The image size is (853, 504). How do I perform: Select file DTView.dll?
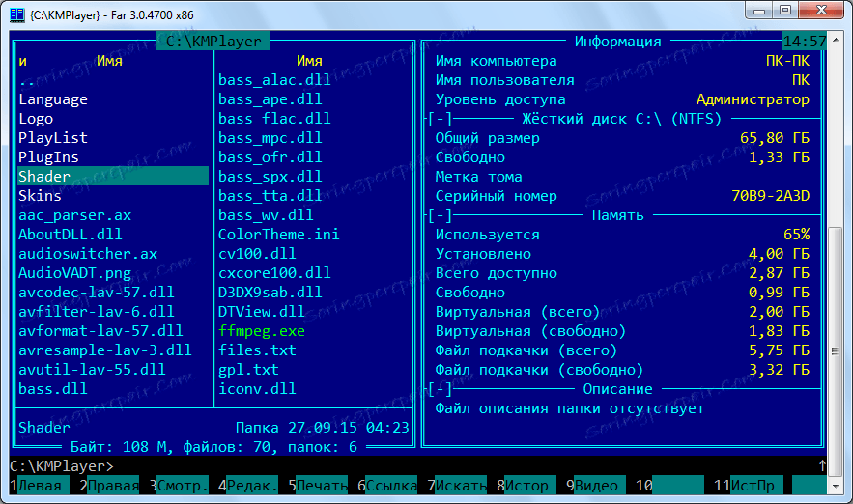262,312
